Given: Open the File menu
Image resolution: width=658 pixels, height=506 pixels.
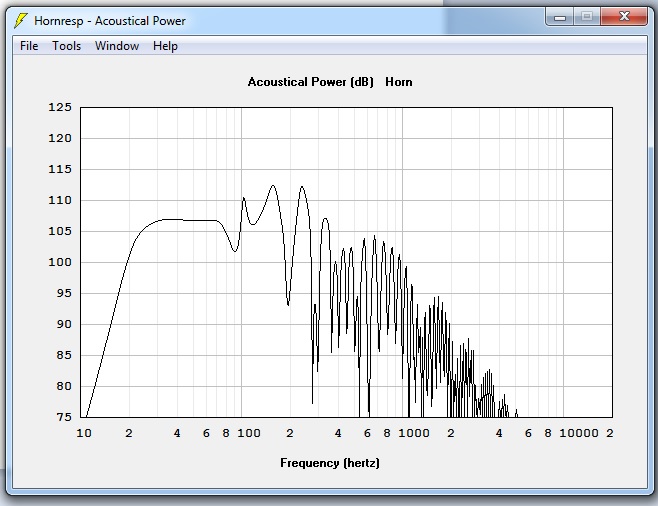Looking at the screenshot, I should pyautogui.click(x=29, y=46).
